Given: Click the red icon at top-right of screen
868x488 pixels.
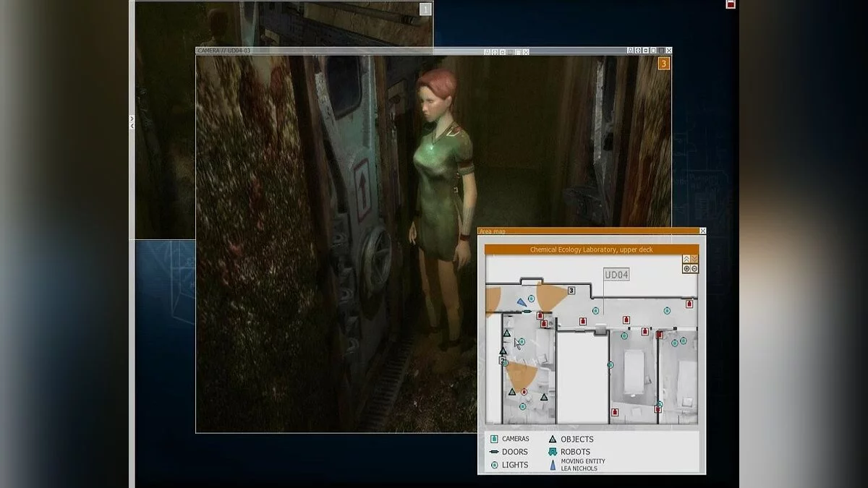Looking at the screenshot, I should coord(731,4).
